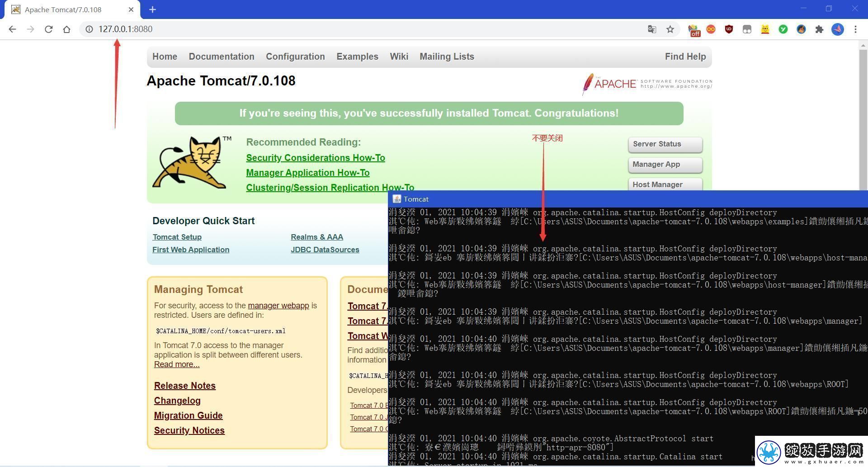Open the manager webapp link
This screenshot has height=467, width=868.
tap(278, 306)
